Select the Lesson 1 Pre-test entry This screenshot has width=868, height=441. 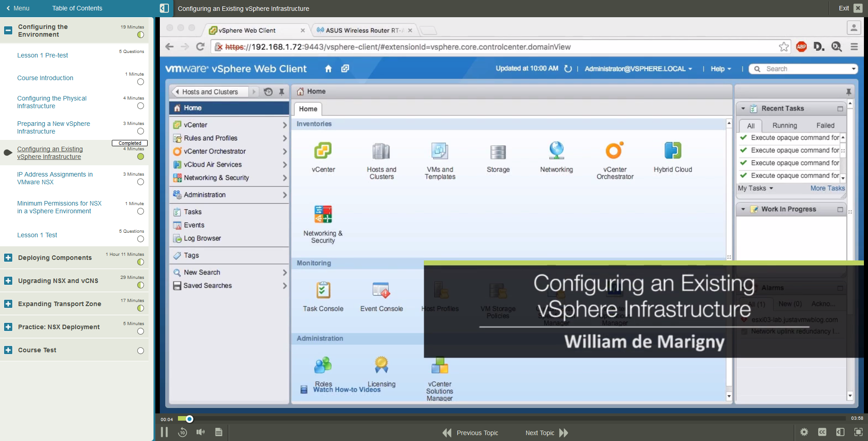pos(42,55)
